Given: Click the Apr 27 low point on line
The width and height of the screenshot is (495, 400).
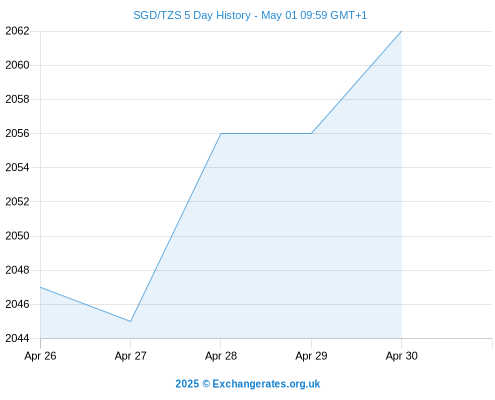Looking at the screenshot, I should click(131, 321).
